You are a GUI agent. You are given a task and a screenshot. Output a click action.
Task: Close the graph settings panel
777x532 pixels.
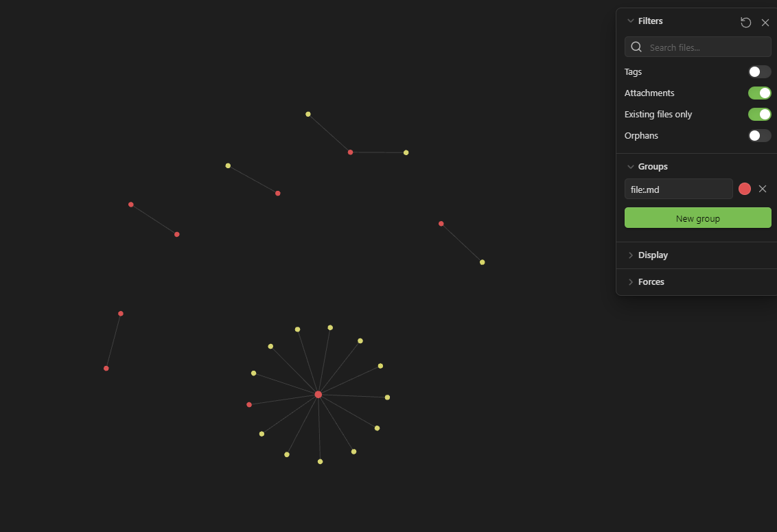[x=765, y=23]
